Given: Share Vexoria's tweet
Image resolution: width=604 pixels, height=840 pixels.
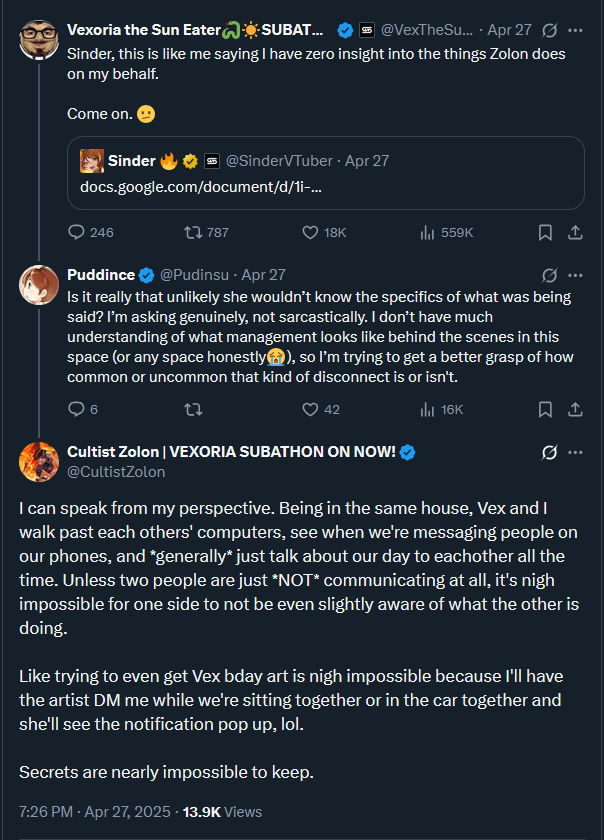Looking at the screenshot, I should [x=575, y=232].
